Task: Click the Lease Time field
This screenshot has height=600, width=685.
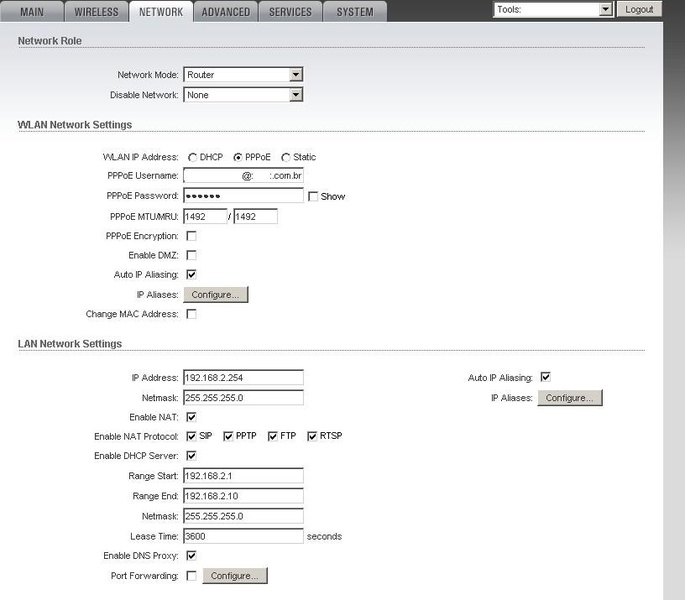Action: coord(243,536)
